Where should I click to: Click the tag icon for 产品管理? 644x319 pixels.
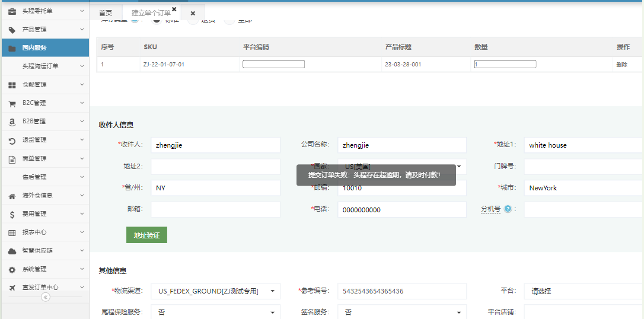pyautogui.click(x=12, y=30)
